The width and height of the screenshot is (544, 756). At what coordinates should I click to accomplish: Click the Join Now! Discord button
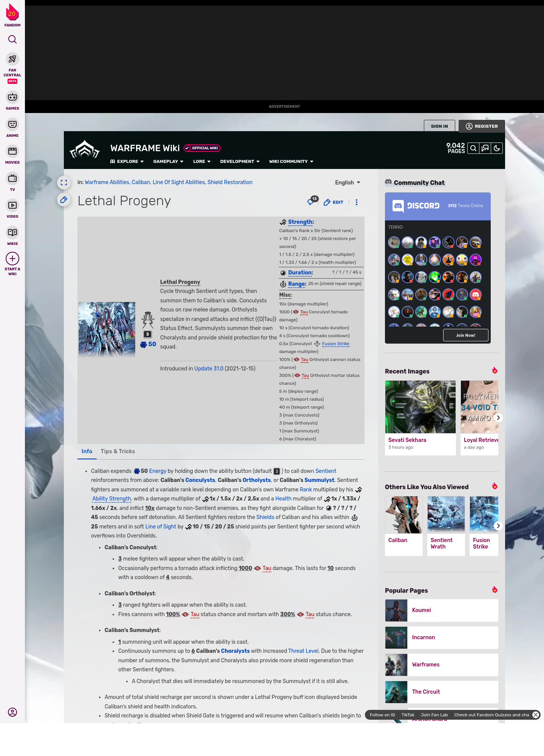point(466,335)
